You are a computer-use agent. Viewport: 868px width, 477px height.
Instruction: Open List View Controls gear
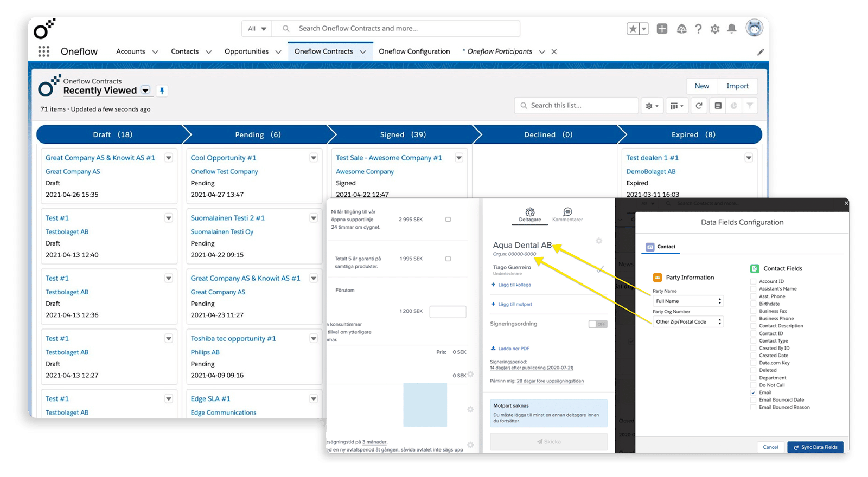[x=652, y=106]
